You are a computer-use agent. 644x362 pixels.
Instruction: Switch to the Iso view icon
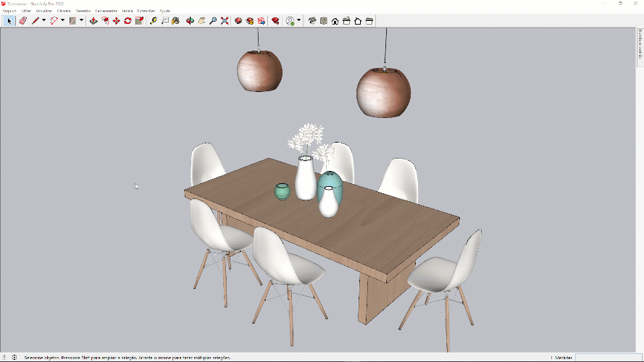click(312, 21)
